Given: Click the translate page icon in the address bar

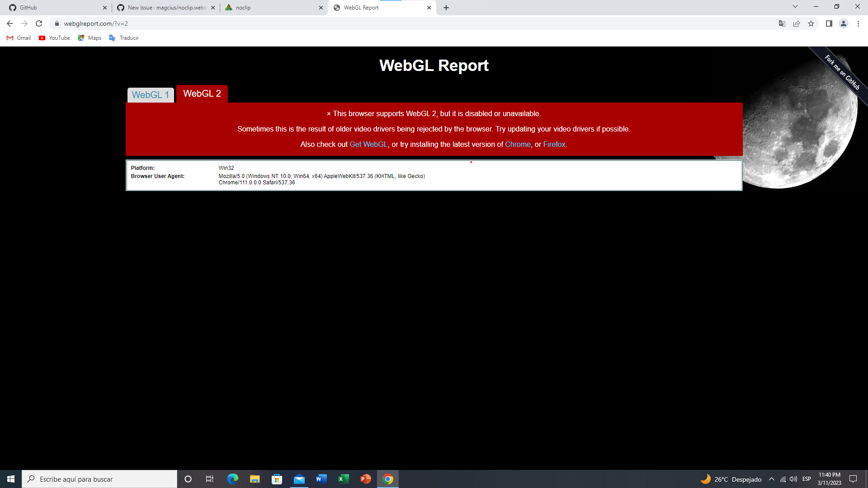Looking at the screenshot, I should coord(781,23).
